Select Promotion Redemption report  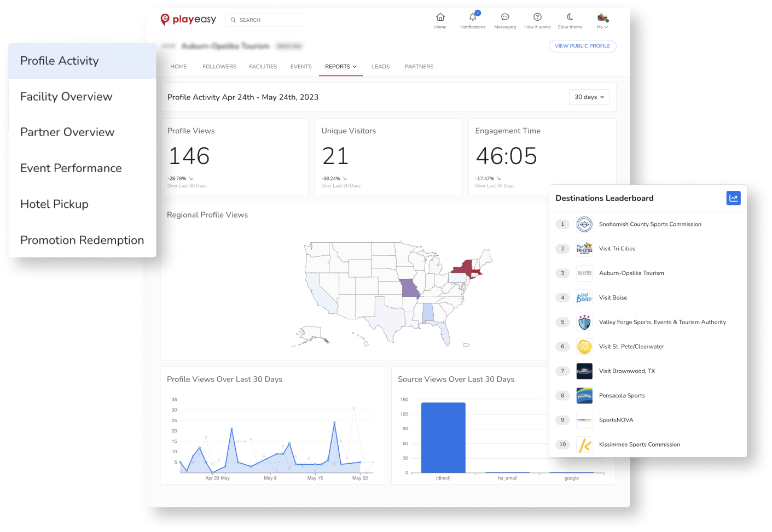[x=82, y=241]
